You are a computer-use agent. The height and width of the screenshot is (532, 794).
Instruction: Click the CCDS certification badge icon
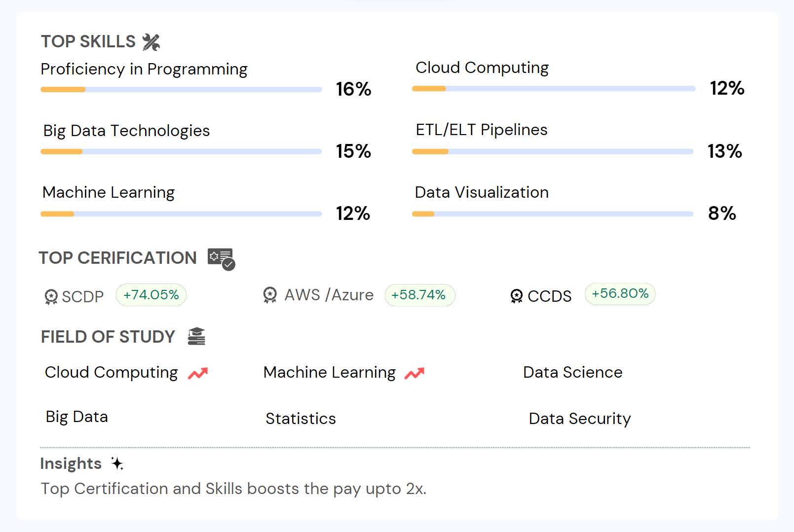point(516,296)
